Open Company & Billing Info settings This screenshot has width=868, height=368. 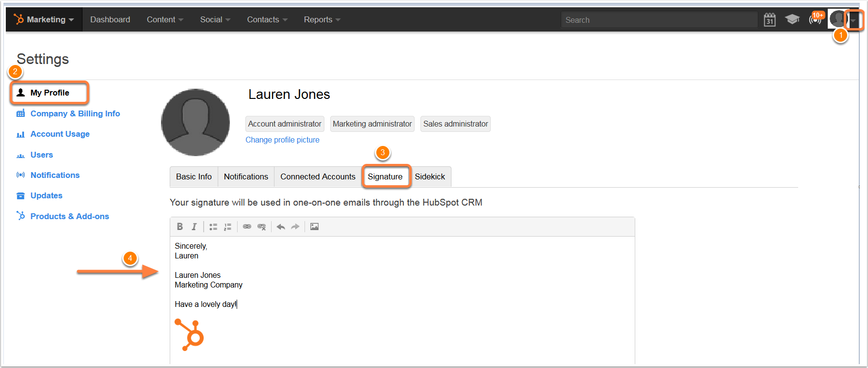pyautogui.click(x=75, y=113)
